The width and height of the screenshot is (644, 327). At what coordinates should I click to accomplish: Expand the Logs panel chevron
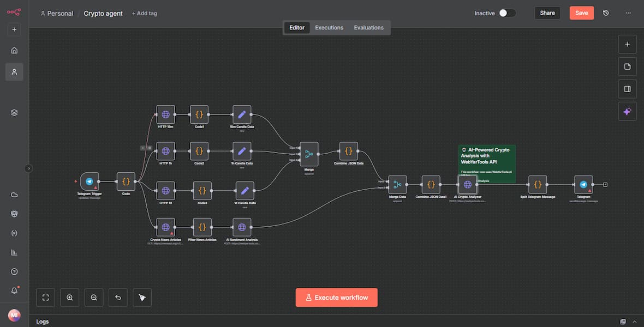(635, 322)
